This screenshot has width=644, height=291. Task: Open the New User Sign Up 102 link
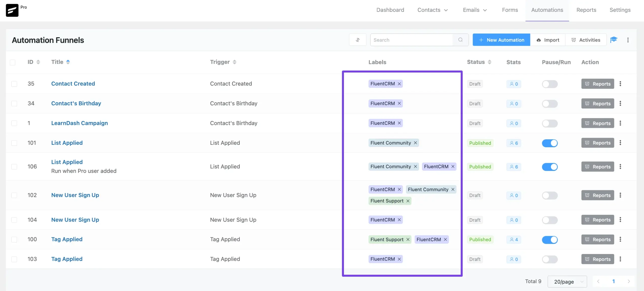point(75,195)
